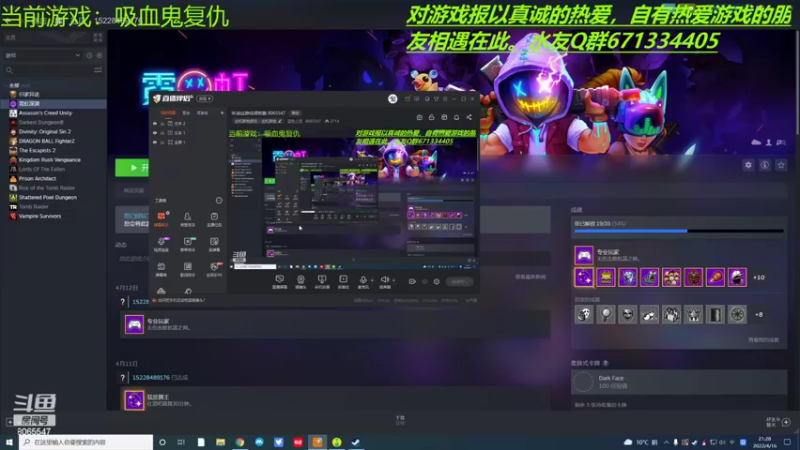Add screen capture source in streaming tool
The width and height of the screenshot is (800, 450).
pyautogui.click(x=280, y=281)
